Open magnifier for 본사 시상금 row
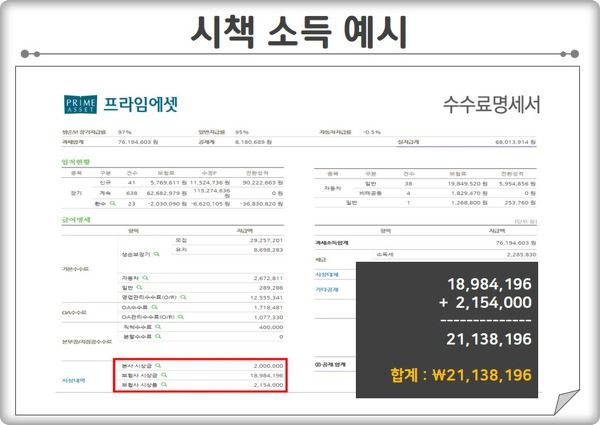This screenshot has width=600, height=425. [158, 366]
